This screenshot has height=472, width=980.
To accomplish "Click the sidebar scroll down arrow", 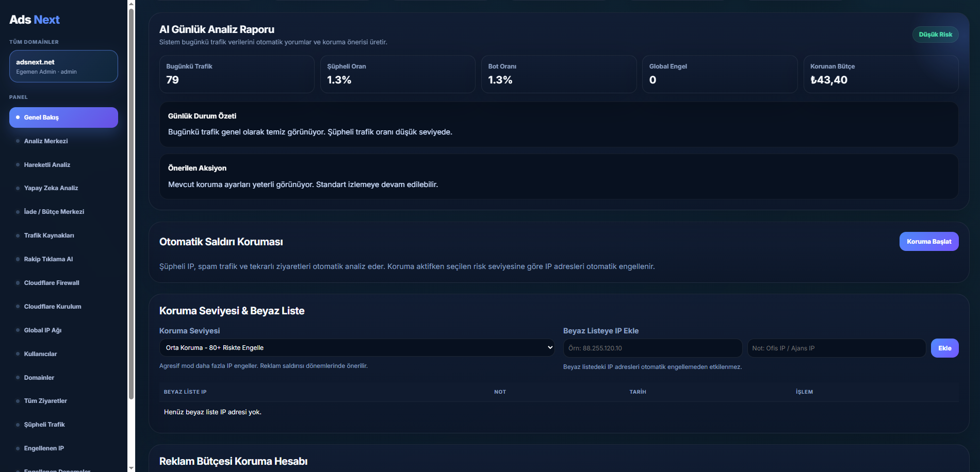I will 131,468.
